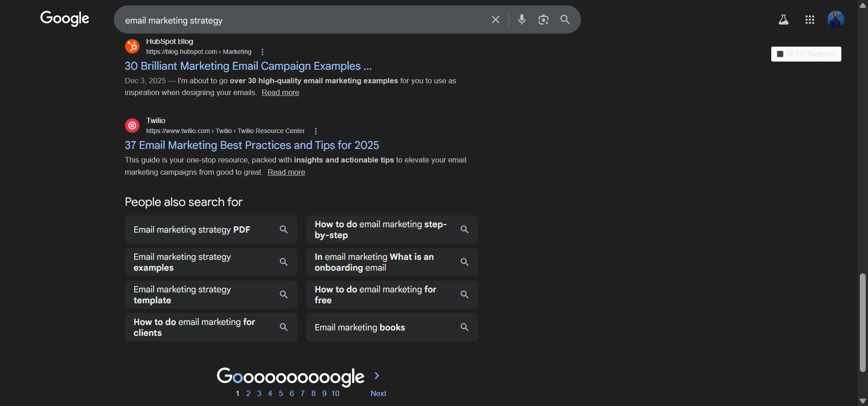The width and height of the screenshot is (868, 406).
Task: Search Email marketing strategy PDF suggestion
Action: 211,229
